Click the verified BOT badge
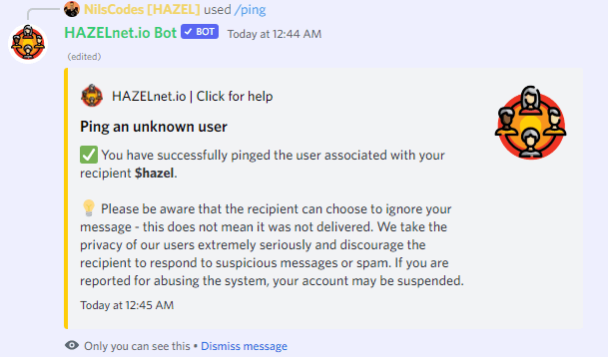Image resolution: width=608 pixels, height=364 pixels. pos(200,32)
